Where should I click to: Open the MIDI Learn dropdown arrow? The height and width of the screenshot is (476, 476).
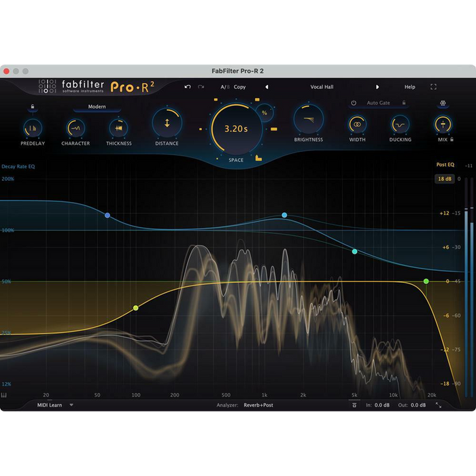point(71,405)
